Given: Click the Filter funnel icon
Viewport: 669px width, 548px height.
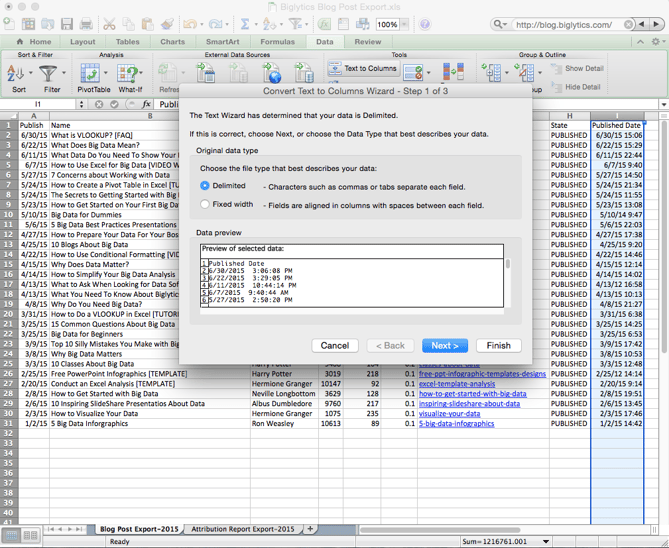Looking at the screenshot, I should tap(46, 73).
